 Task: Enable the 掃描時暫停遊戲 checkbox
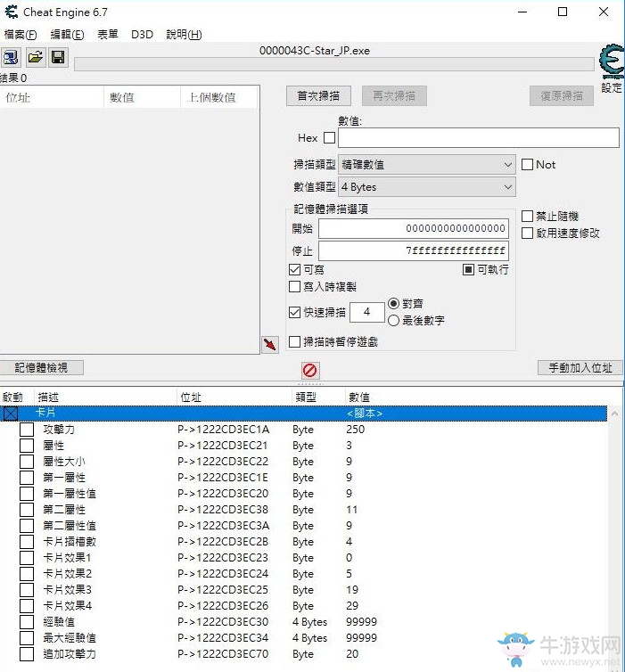(x=294, y=342)
